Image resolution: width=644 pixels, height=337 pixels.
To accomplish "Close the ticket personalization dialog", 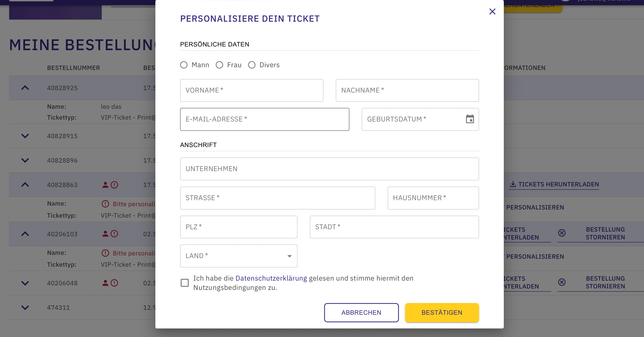I will (492, 11).
